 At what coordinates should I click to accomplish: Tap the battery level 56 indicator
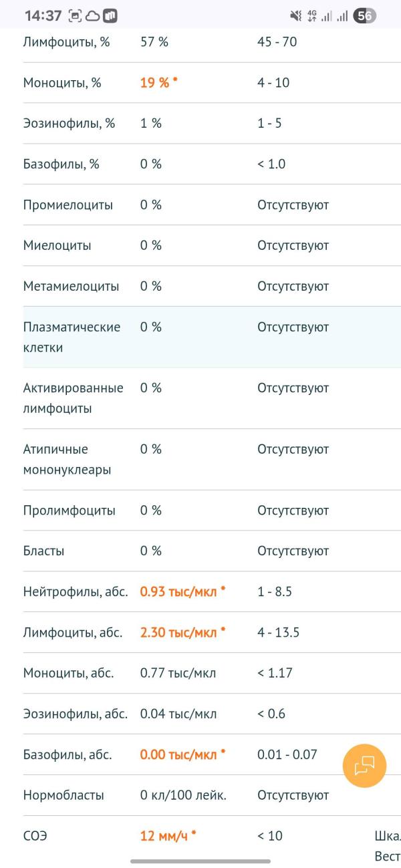tap(364, 15)
